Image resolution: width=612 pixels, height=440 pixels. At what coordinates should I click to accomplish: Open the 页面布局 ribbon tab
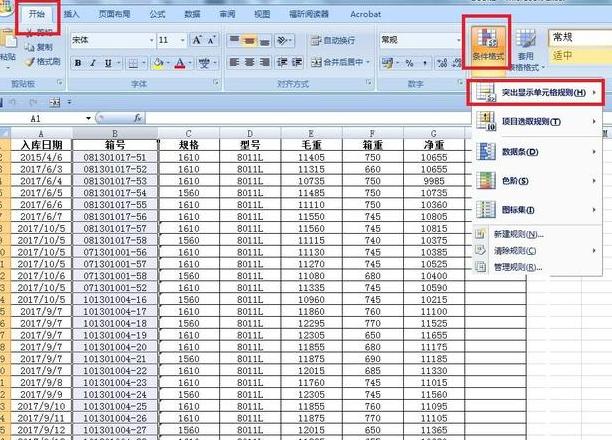(114, 14)
